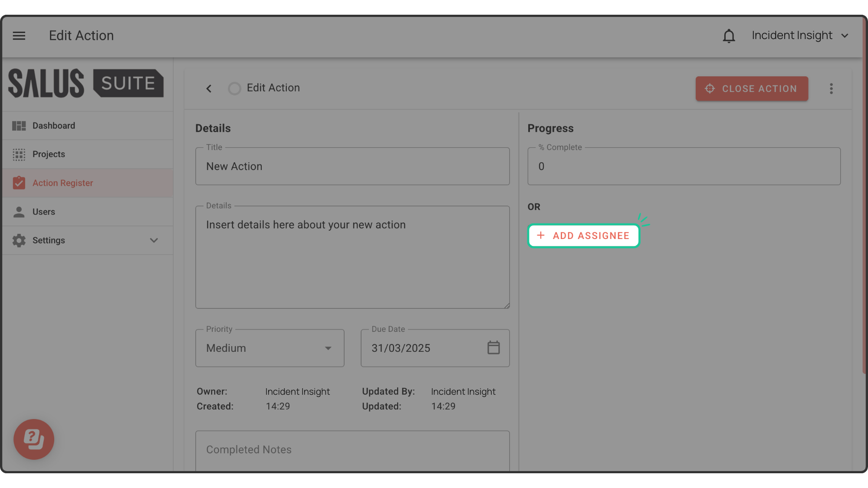Click the Title field with New Action
This screenshot has width=868, height=488.
pos(352,167)
